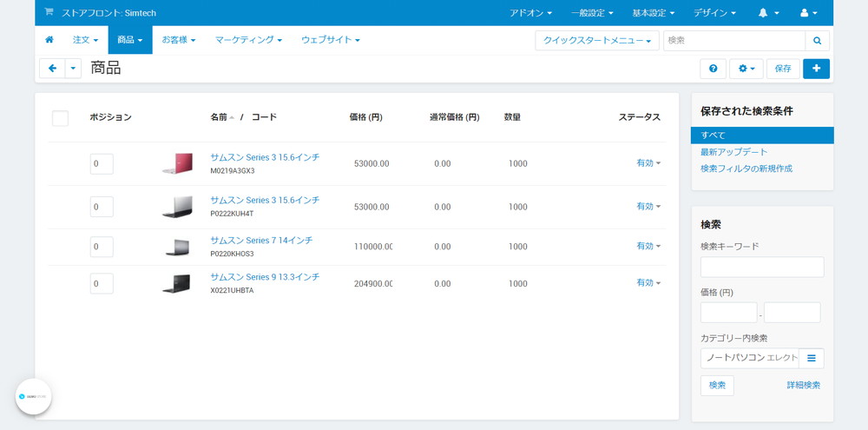The image size is (868, 430).
Task: Click the ストアフロント: Simtech title
Action: [109, 13]
